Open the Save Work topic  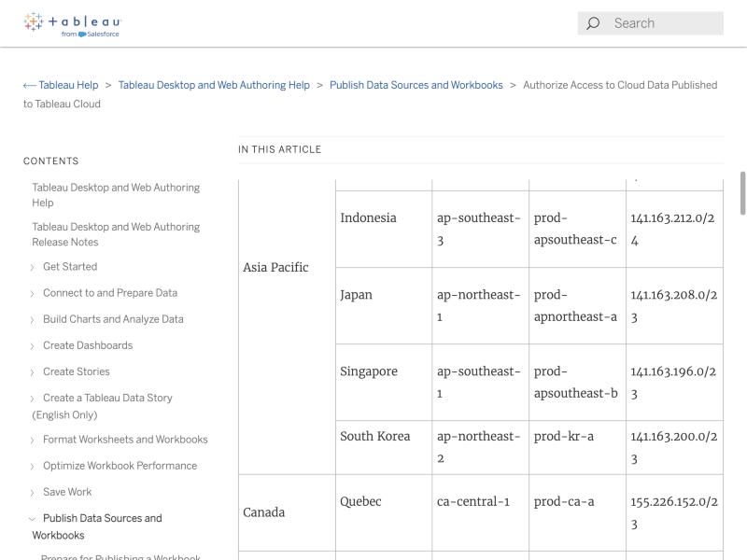(x=67, y=492)
